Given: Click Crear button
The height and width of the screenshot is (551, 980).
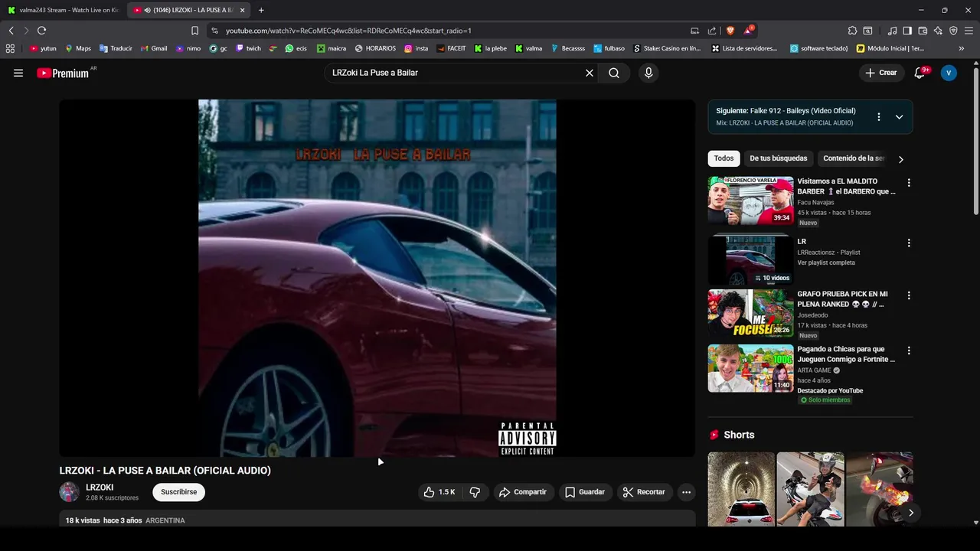Looking at the screenshot, I should tap(880, 73).
